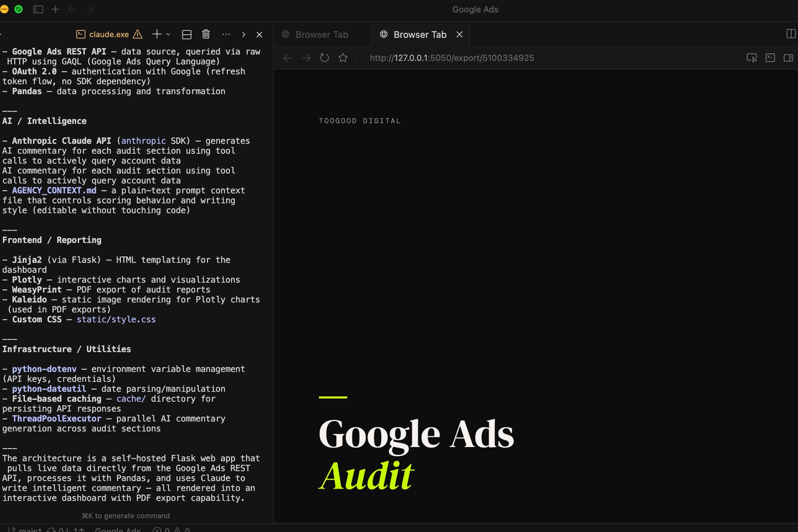Close the active Browser Tab
This screenshot has height=532, width=798.
[460, 35]
